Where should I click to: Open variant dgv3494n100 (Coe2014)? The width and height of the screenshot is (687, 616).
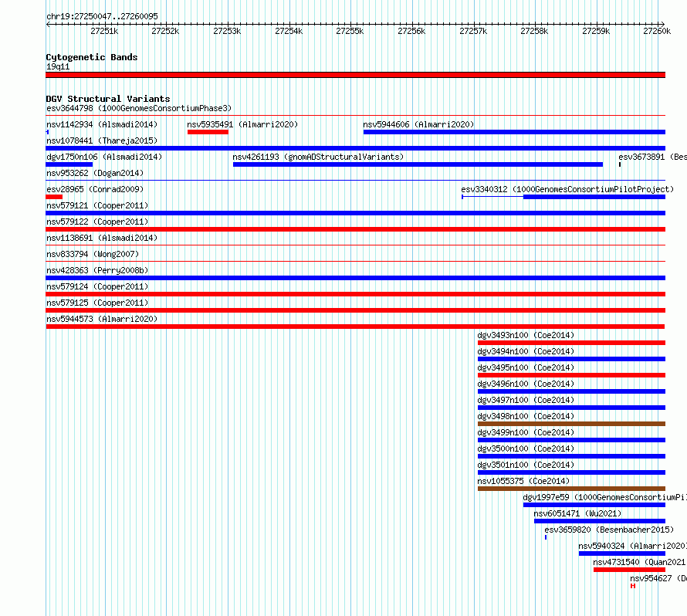pyautogui.click(x=526, y=351)
